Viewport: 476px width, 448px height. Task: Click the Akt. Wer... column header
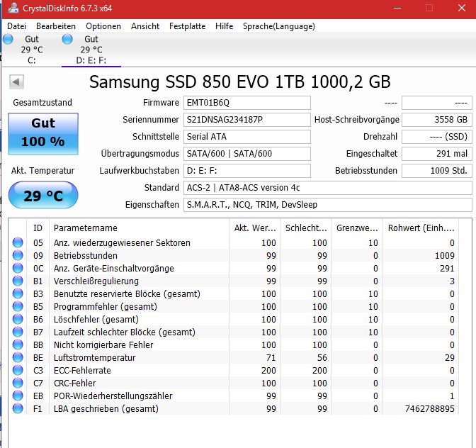tap(255, 228)
